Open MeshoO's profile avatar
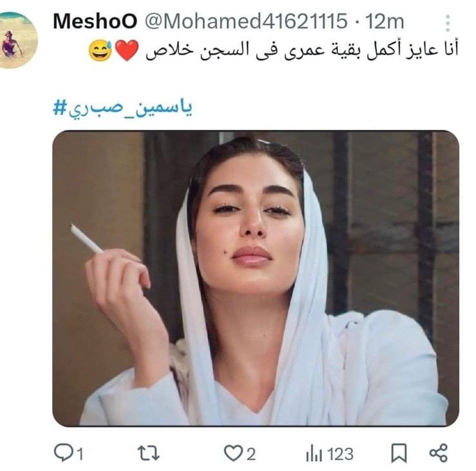Viewport: 476px width, 471px height. (x=17, y=40)
